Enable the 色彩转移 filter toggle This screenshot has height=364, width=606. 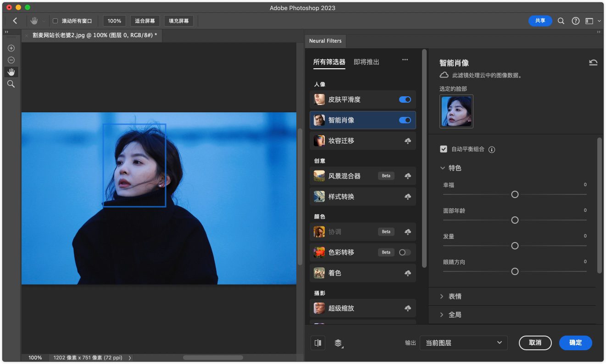click(405, 252)
